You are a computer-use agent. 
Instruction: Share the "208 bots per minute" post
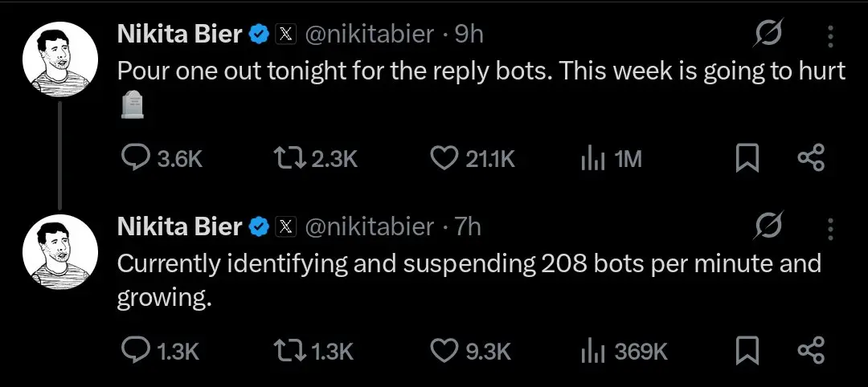pos(810,350)
